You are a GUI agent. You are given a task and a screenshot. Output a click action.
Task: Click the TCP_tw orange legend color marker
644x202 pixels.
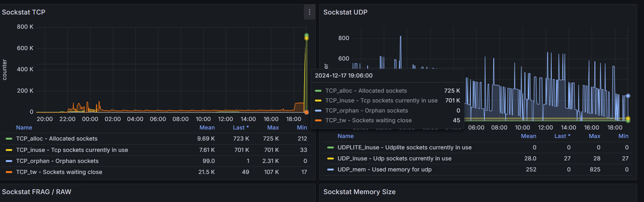(9, 172)
